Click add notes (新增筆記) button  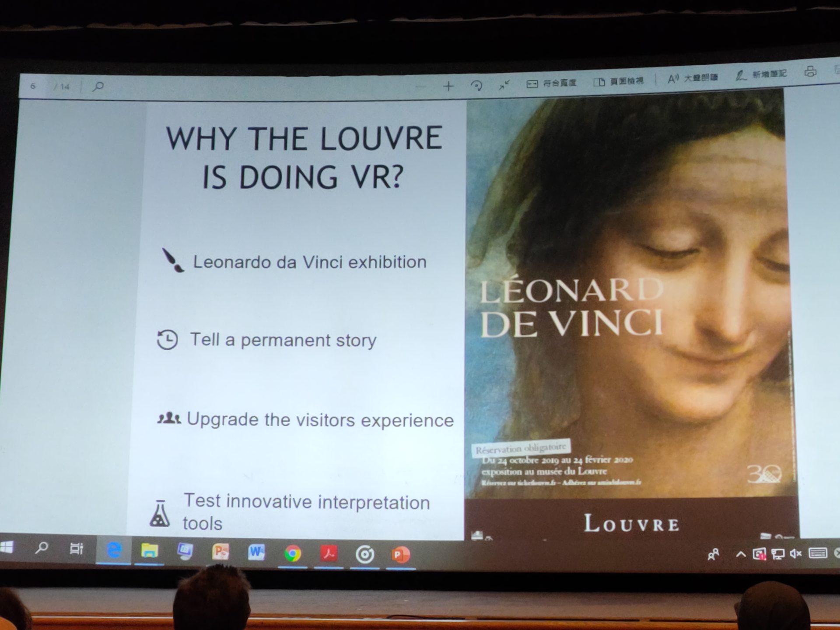pos(761,75)
